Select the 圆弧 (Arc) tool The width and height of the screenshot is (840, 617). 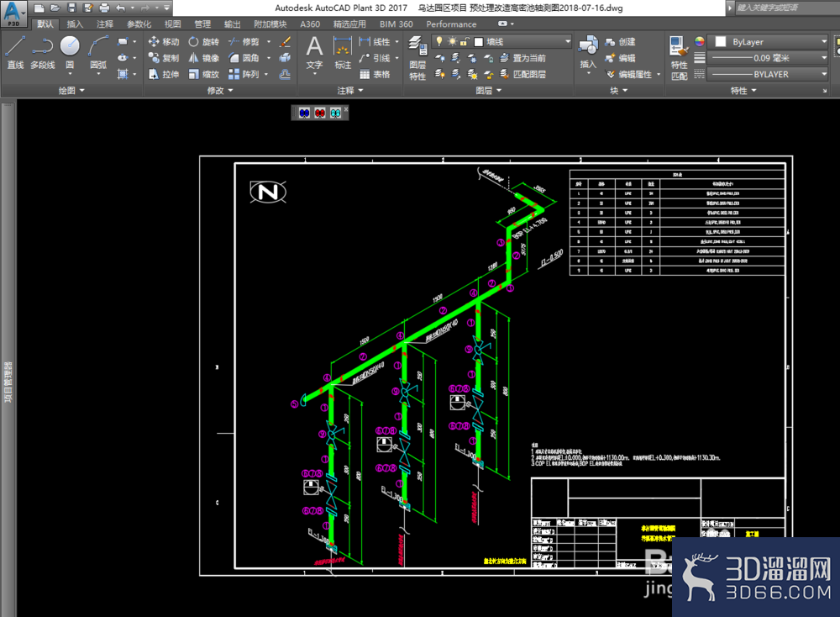(98, 52)
